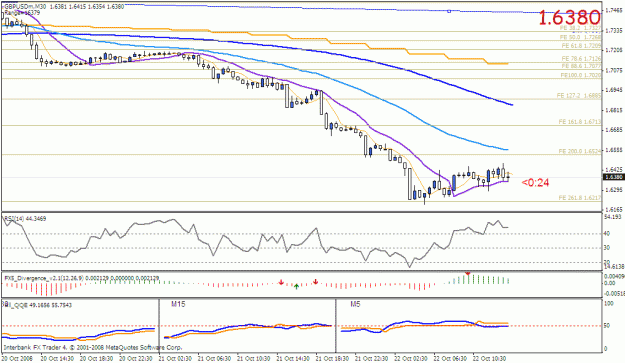
Task: Click the 21 Oct 22:30 time label
Action: [371, 359]
